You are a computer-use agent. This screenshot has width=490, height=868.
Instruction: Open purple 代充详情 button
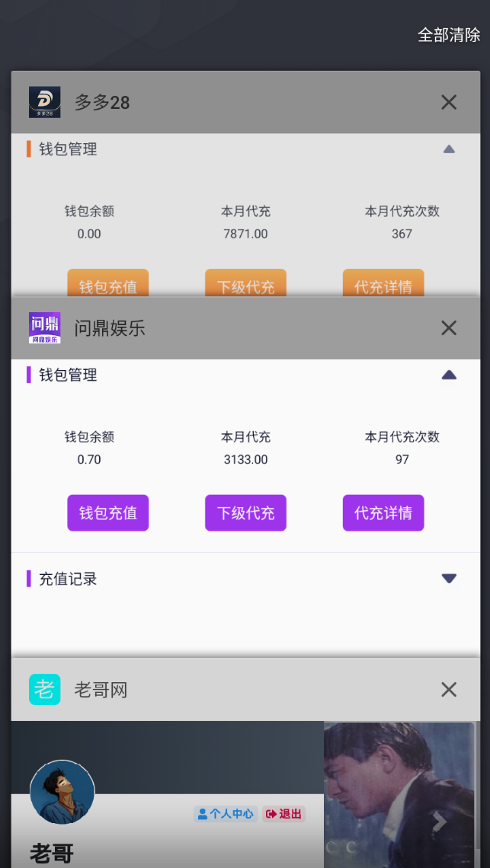383,513
